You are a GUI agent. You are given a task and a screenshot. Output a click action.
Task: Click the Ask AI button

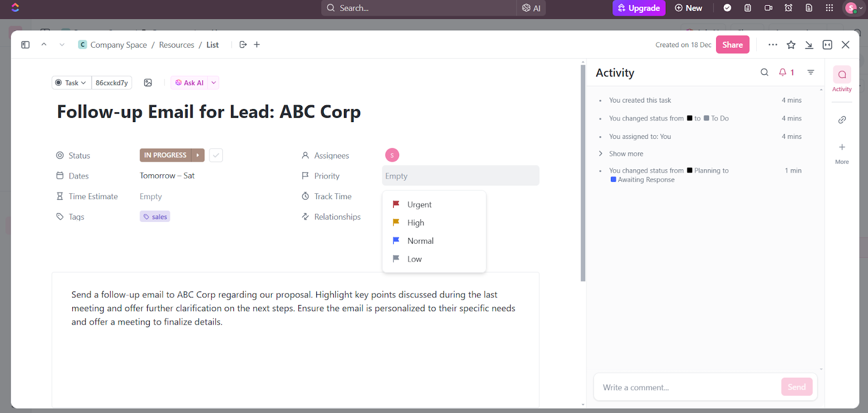coord(189,82)
